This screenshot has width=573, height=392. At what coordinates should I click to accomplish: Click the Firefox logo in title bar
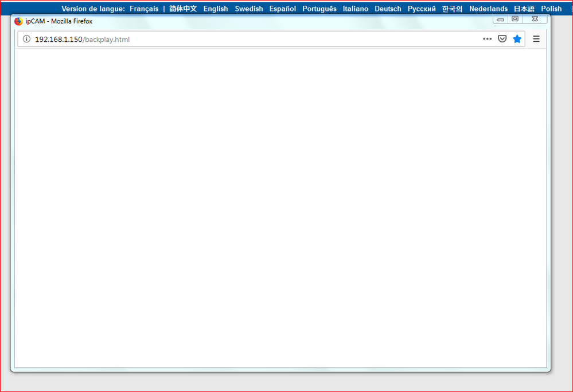(18, 22)
